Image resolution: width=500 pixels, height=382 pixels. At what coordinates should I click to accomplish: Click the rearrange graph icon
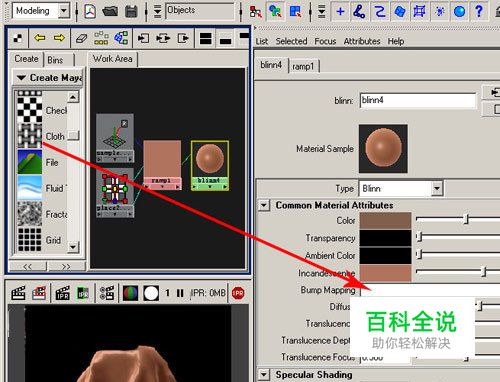click(101, 38)
